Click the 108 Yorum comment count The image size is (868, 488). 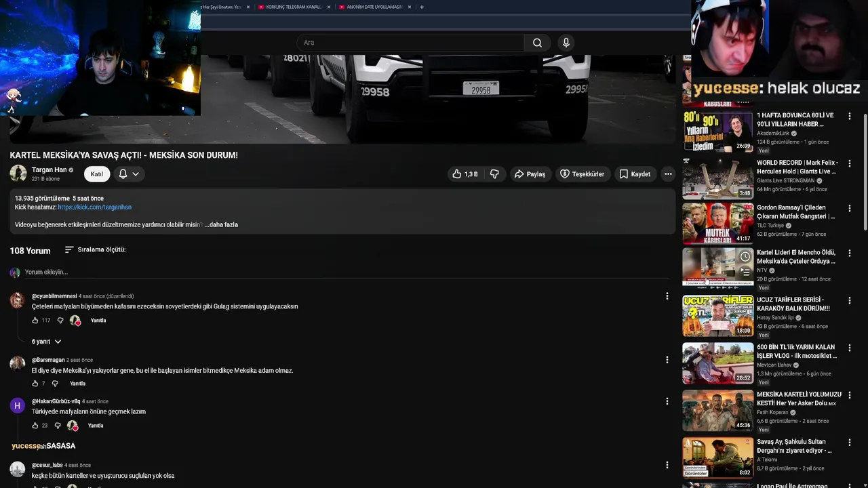(x=30, y=251)
